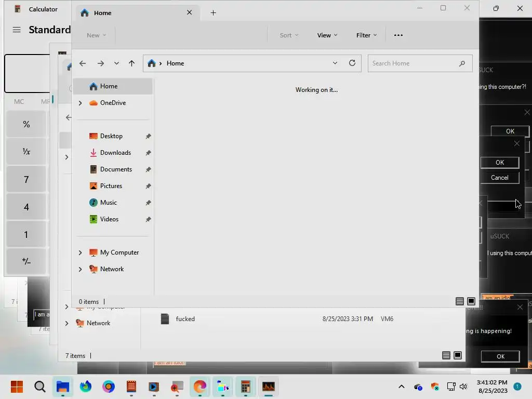Open the pinned Documents folder
This screenshot has height=399, width=532.
(x=116, y=169)
